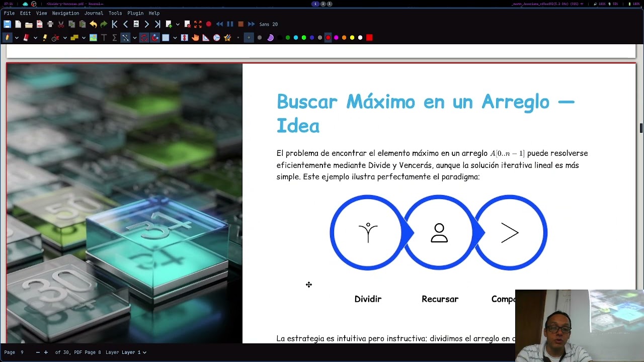Screen dimensions: 644x362
Task: Open the Journal menu
Action: pyautogui.click(x=94, y=13)
